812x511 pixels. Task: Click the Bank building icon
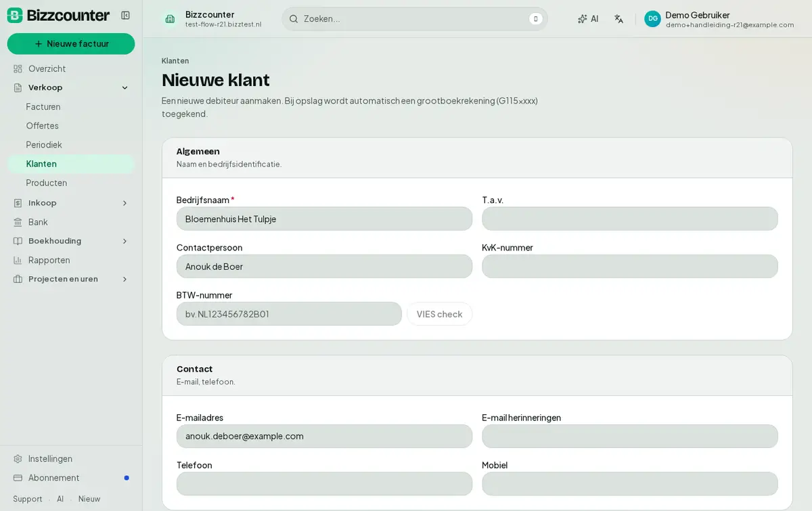[x=18, y=221]
